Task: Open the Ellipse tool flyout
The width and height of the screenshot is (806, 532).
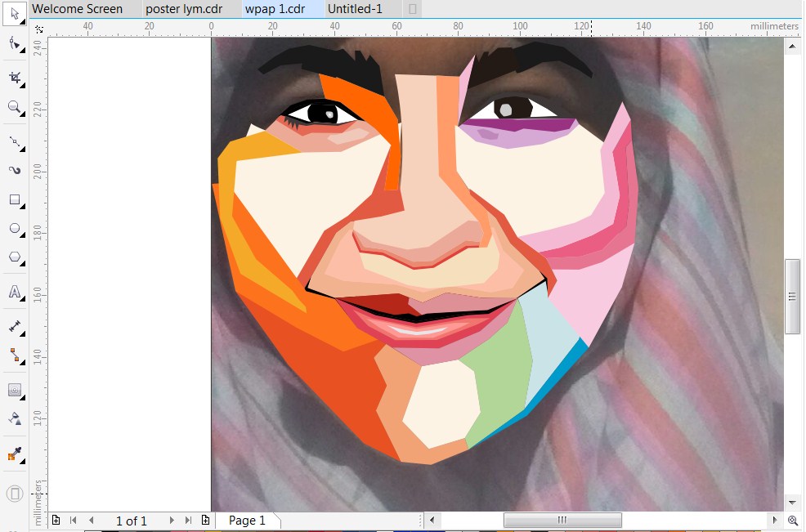Action: click(23, 237)
